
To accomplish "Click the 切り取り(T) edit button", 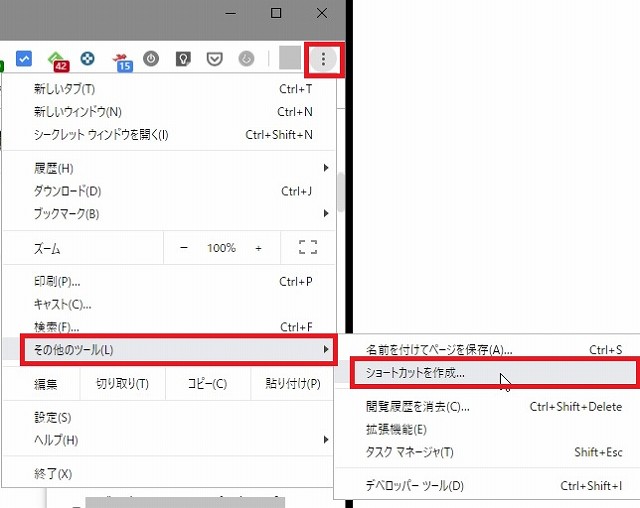I will (x=122, y=384).
